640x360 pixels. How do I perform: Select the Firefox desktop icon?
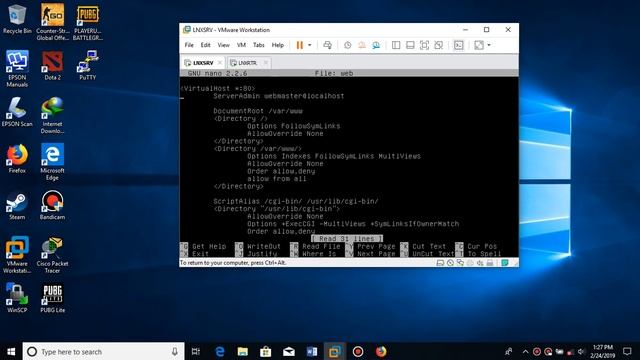pyautogui.click(x=17, y=158)
